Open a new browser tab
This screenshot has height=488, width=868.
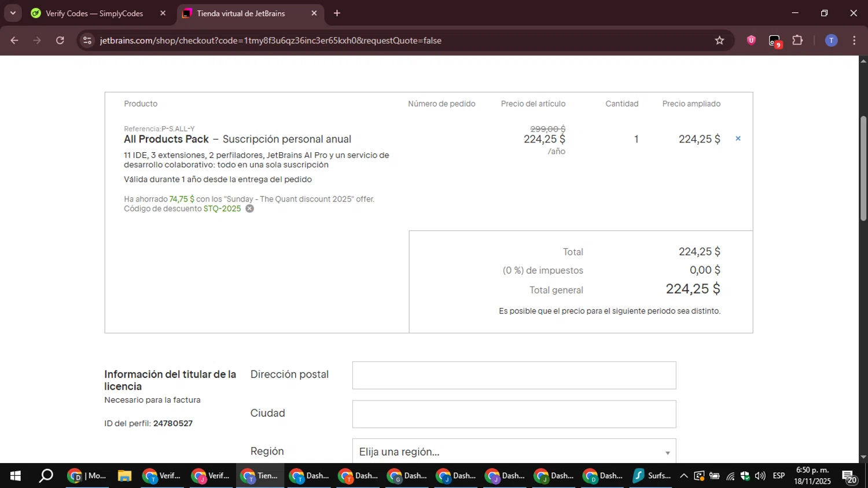[337, 13]
